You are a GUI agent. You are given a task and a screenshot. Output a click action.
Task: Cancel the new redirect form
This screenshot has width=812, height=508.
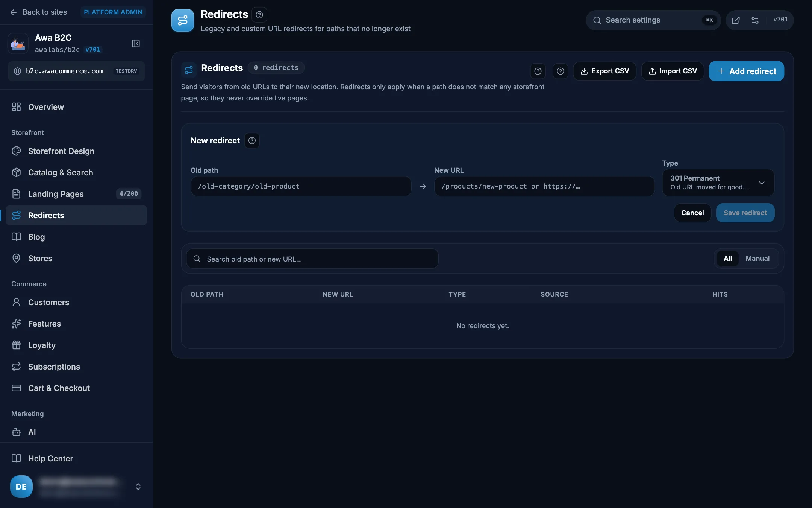(x=692, y=213)
